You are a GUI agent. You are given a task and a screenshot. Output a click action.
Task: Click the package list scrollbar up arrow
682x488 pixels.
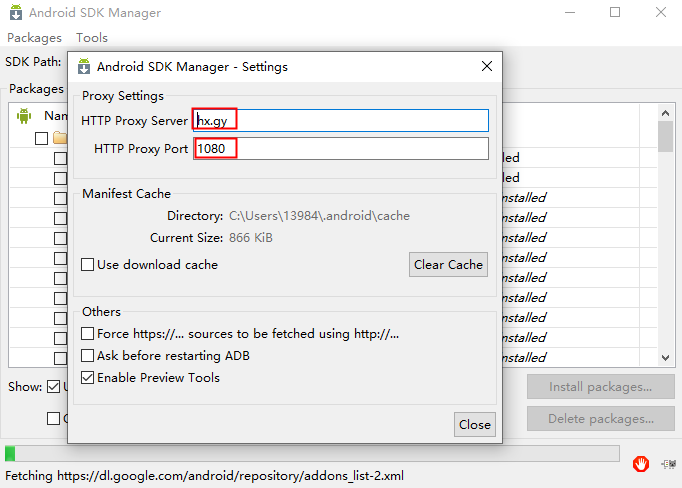pyautogui.click(x=665, y=113)
